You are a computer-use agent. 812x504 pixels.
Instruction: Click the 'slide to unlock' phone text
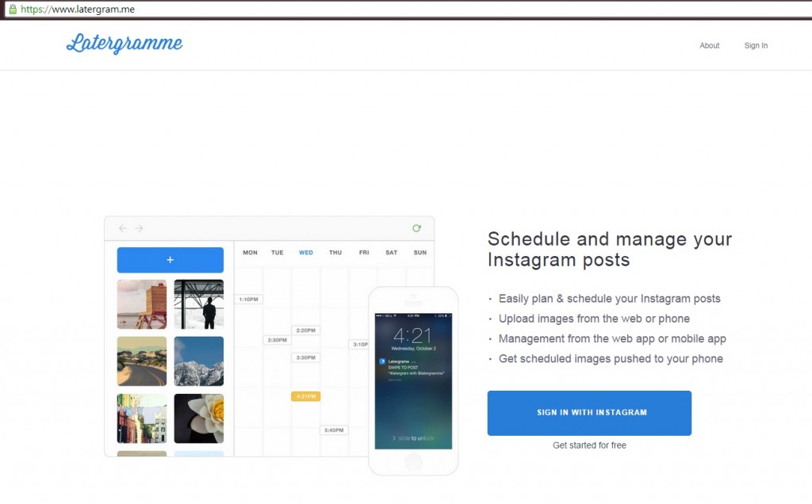(413, 438)
